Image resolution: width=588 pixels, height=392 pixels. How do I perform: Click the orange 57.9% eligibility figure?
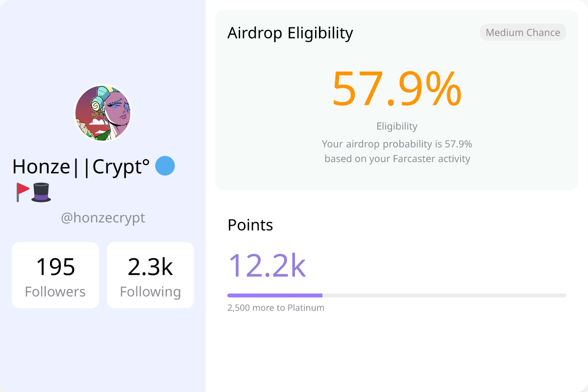click(397, 89)
